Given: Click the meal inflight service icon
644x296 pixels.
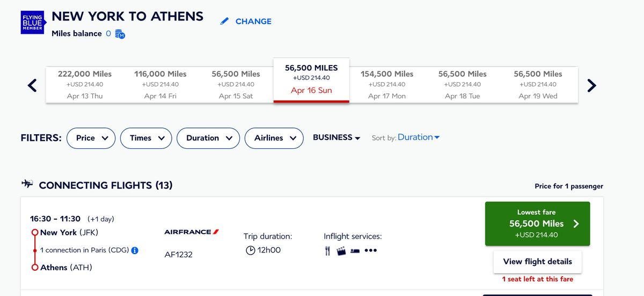Looking at the screenshot, I should click(x=327, y=251).
